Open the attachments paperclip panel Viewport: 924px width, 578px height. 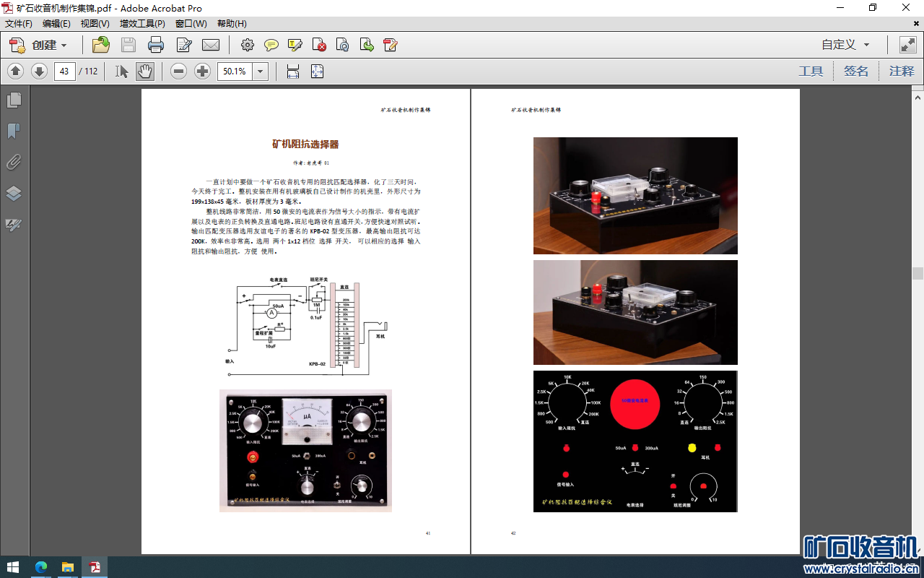click(x=14, y=162)
